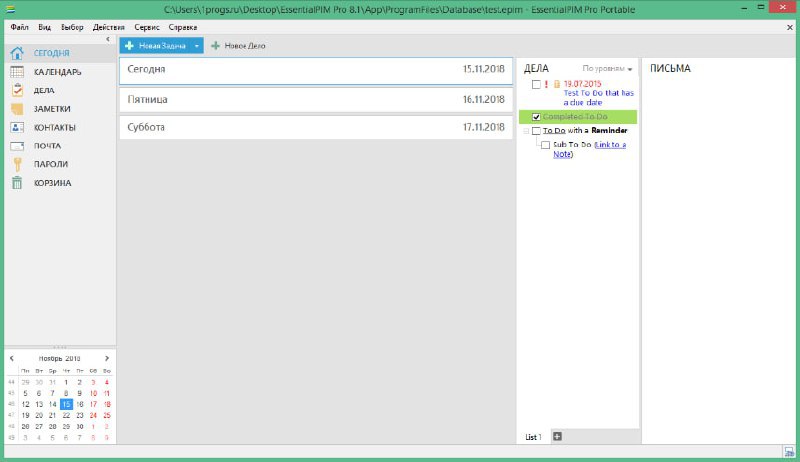Collapse the 'To Do with a Reminder' tree node
Viewport: 800px width, 462px height.
(x=525, y=131)
